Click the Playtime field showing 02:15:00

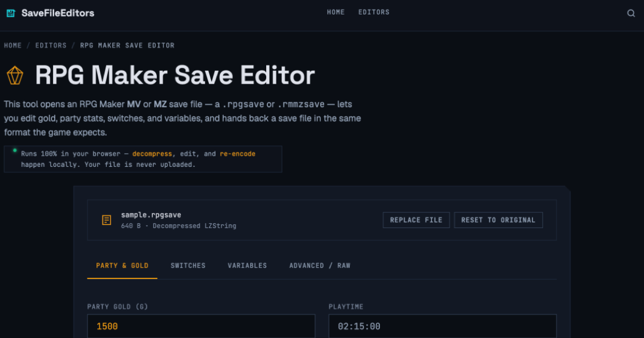(x=443, y=326)
